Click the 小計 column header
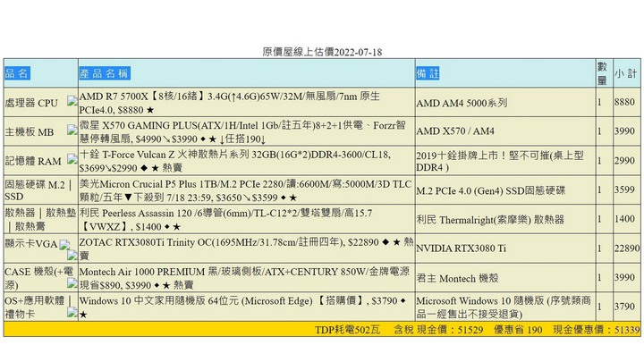This screenshot has width=644, height=362. click(x=625, y=73)
